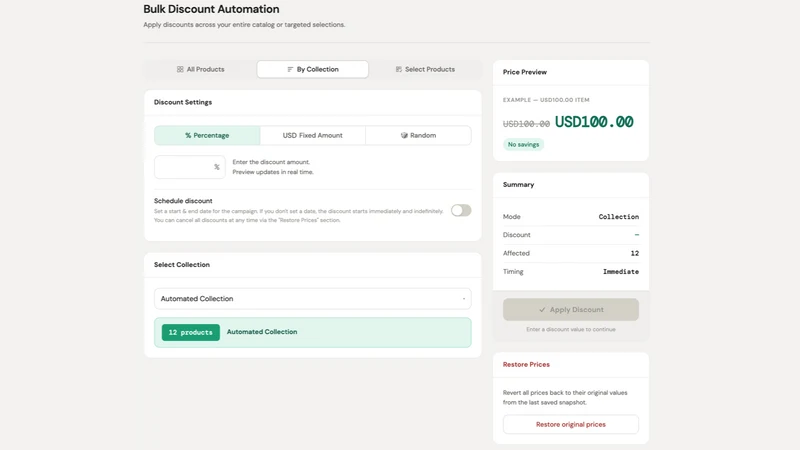Image resolution: width=800 pixels, height=450 pixels.
Task: Open the Automated Collection dropdown
Action: [313, 298]
